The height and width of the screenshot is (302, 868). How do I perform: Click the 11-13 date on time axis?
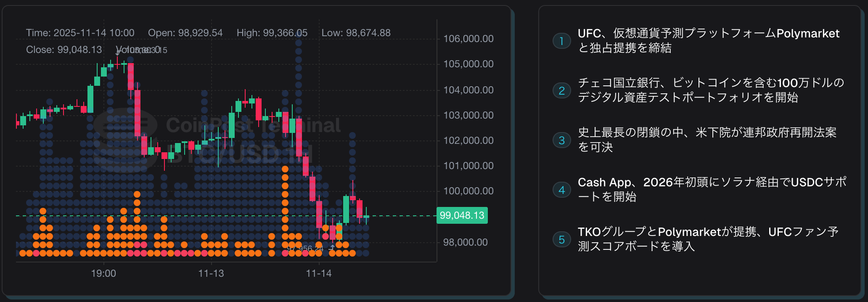[211, 273]
